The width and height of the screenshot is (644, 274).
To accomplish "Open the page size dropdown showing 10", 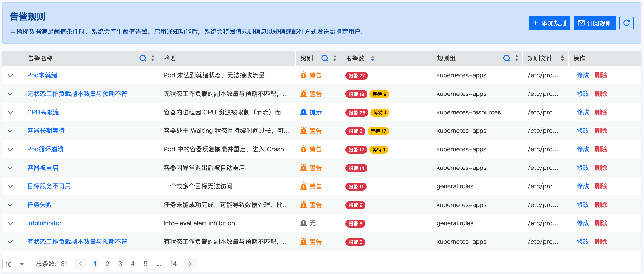I will click(15, 264).
